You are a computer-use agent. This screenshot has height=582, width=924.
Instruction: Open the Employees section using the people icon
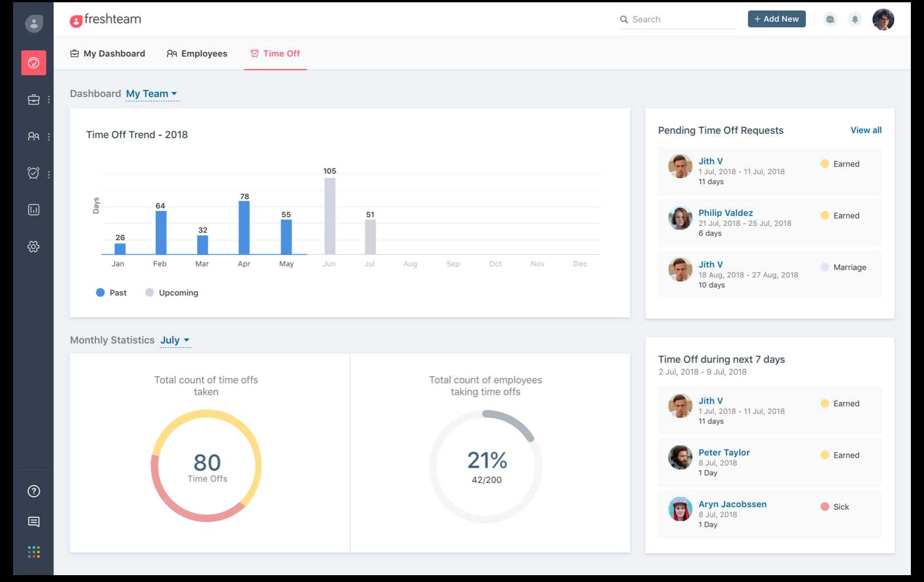[x=33, y=136]
